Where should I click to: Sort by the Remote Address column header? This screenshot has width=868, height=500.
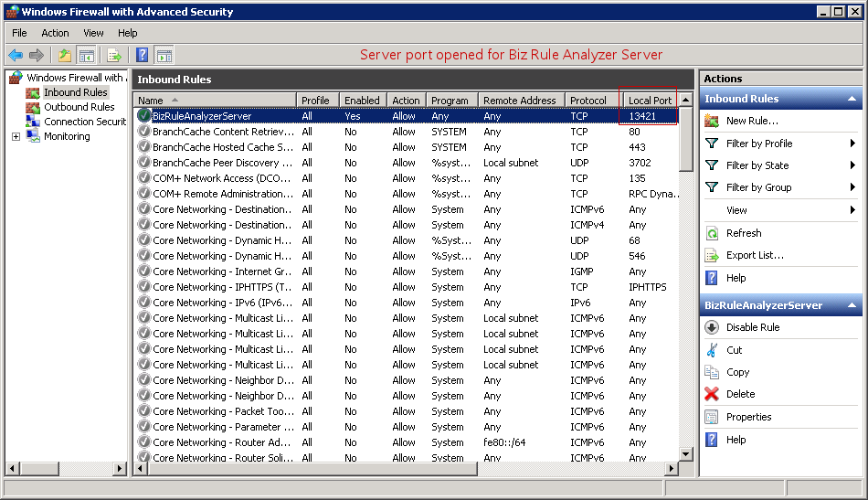tap(521, 101)
